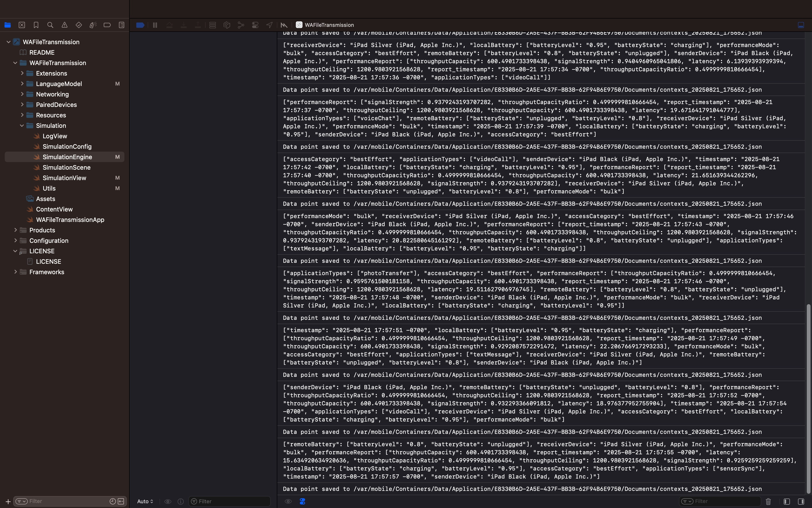The width and height of the screenshot is (812, 508).
Task: Open the Auto variables scope dropdown
Action: click(x=145, y=501)
